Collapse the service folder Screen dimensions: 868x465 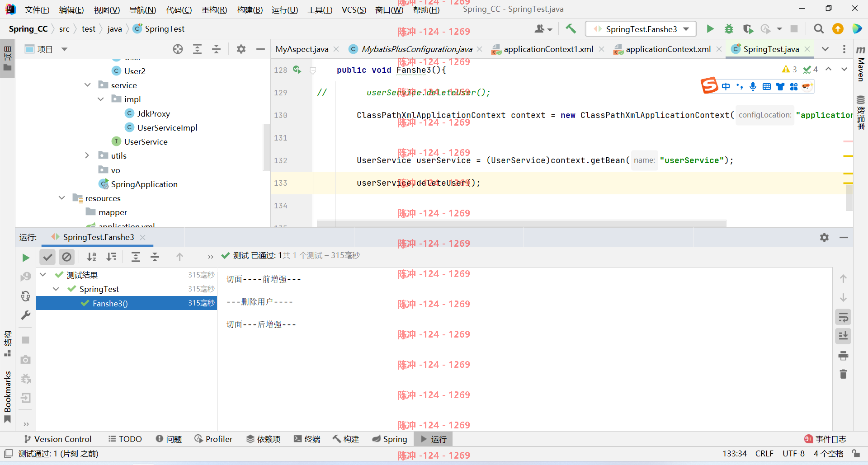pyautogui.click(x=88, y=85)
